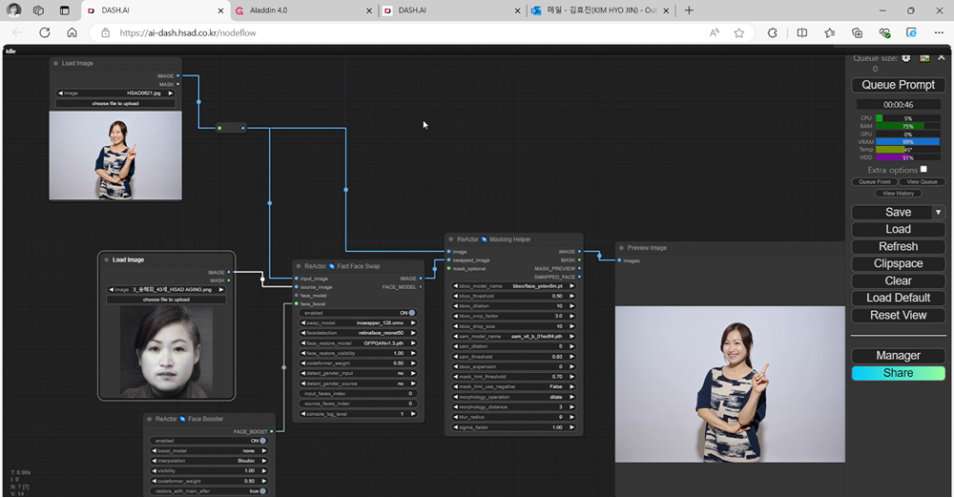This screenshot has height=498, width=954.
Task: Add this page to favorites star icon
Action: 739,33
